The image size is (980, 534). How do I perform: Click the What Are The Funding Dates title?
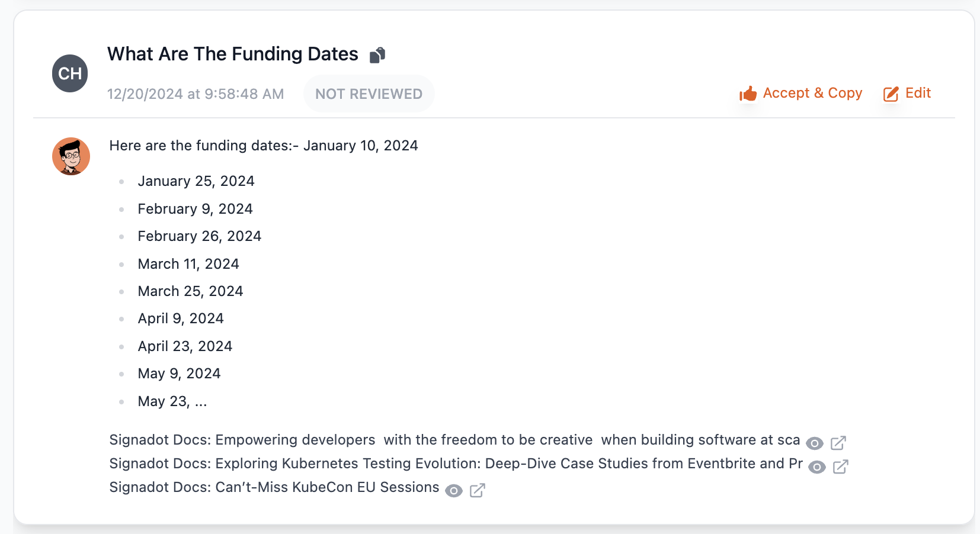(x=232, y=54)
